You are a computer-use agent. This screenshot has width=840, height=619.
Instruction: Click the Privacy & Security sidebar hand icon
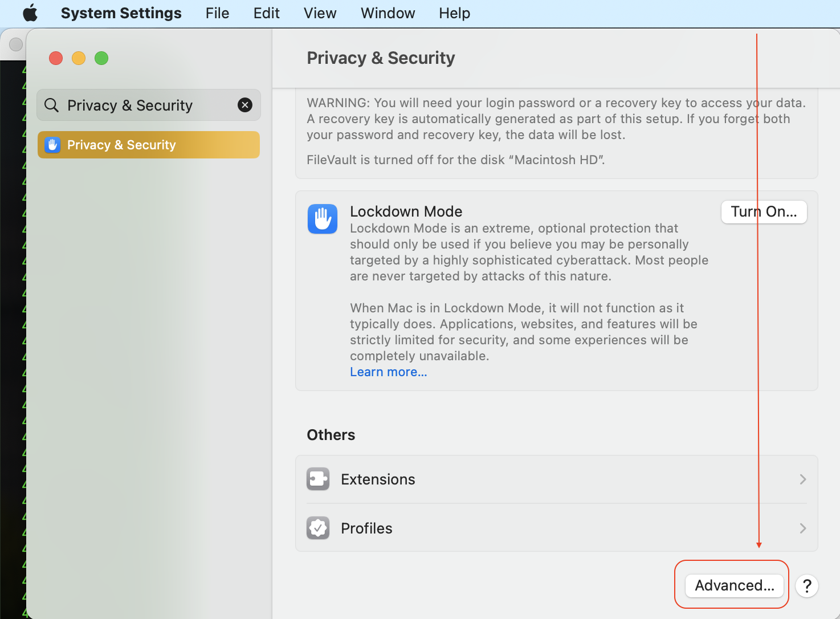(52, 145)
